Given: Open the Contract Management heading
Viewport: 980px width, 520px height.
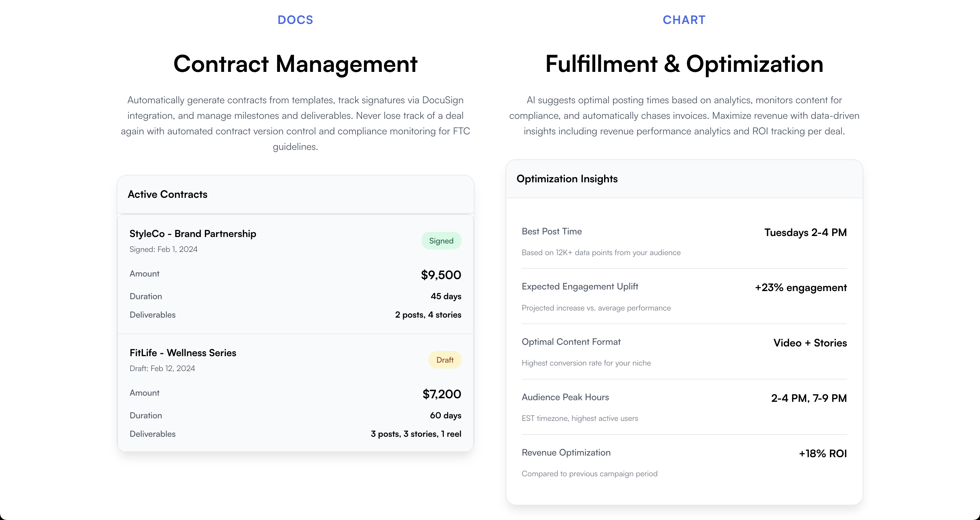Looking at the screenshot, I should [x=295, y=64].
